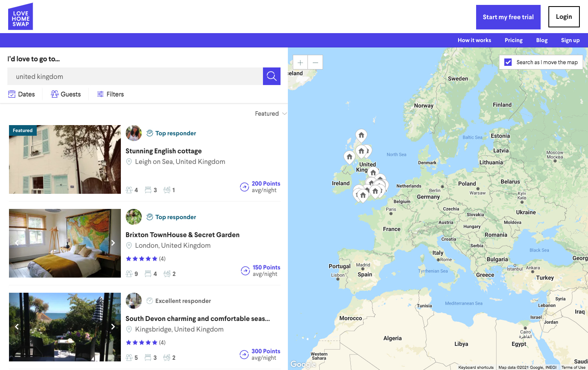588x370 pixels.
Task: Open the Dates picker
Action: [x=22, y=94]
